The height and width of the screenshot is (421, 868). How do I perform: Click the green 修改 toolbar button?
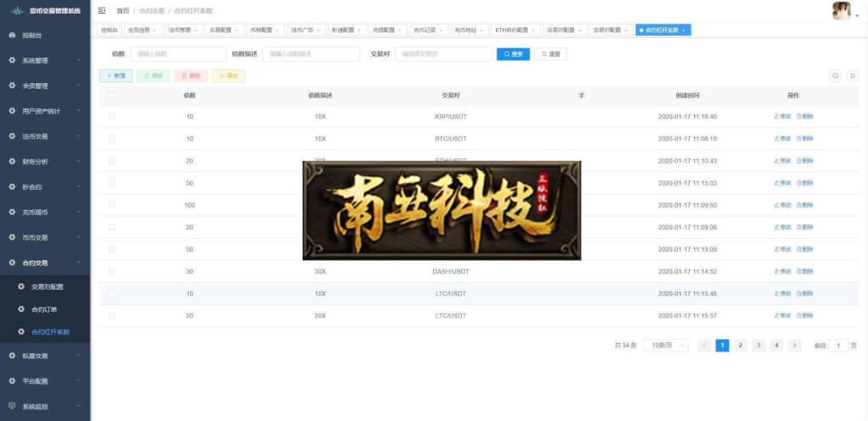[153, 75]
